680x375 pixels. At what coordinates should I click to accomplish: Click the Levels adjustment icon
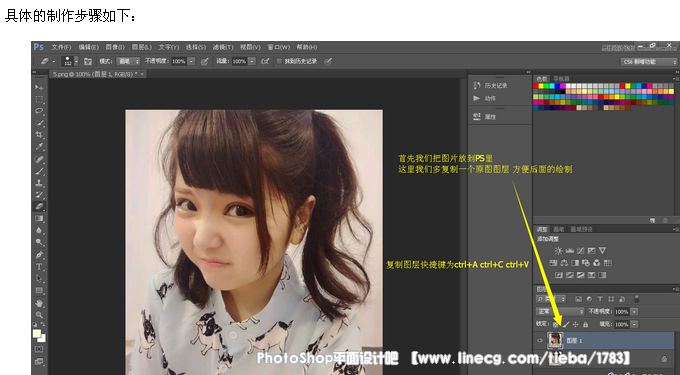(570, 251)
